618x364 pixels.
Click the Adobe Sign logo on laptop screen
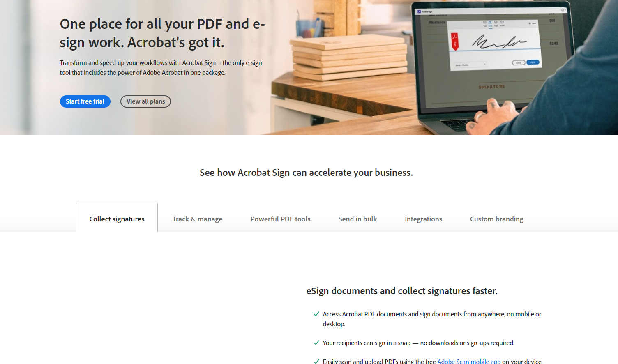(x=419, y=12)
